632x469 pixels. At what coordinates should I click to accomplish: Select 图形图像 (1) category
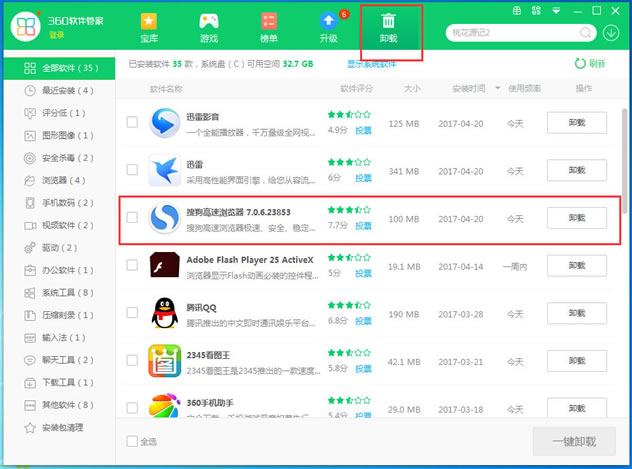59,136
